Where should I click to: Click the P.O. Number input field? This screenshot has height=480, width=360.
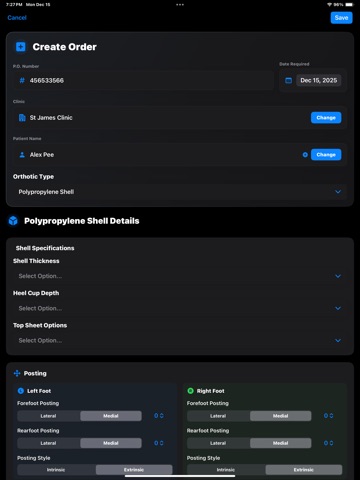click(143, 80)
